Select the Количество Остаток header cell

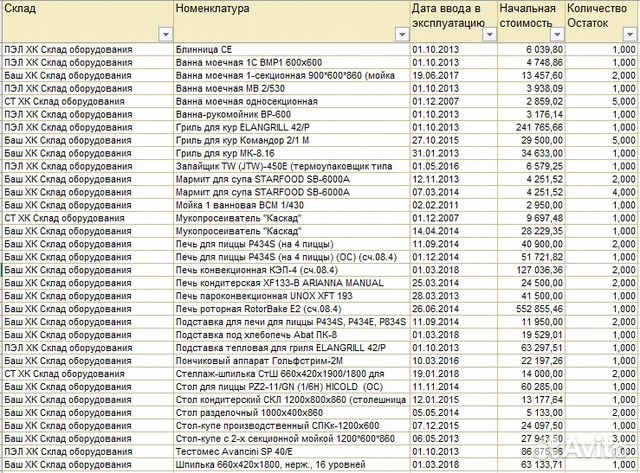click(602, 21)
